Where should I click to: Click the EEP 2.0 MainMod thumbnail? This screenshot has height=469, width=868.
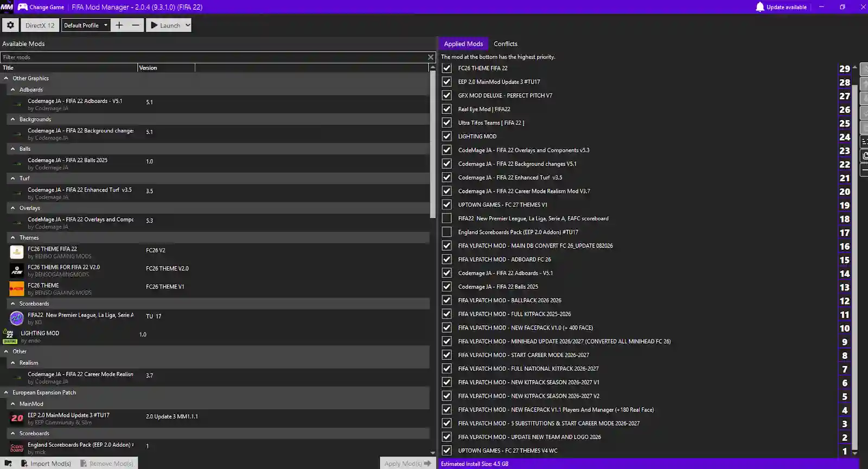click(x=17, y=418)
